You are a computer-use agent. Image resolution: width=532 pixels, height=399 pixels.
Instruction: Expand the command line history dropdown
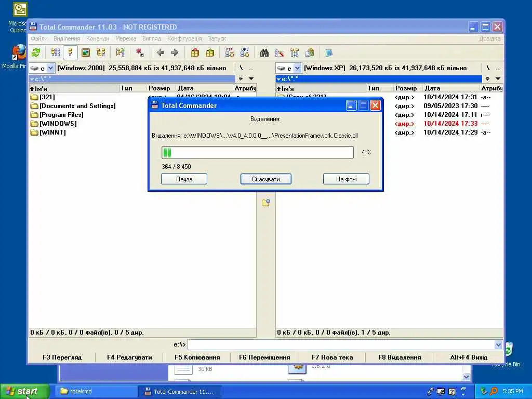pos(498,345)
